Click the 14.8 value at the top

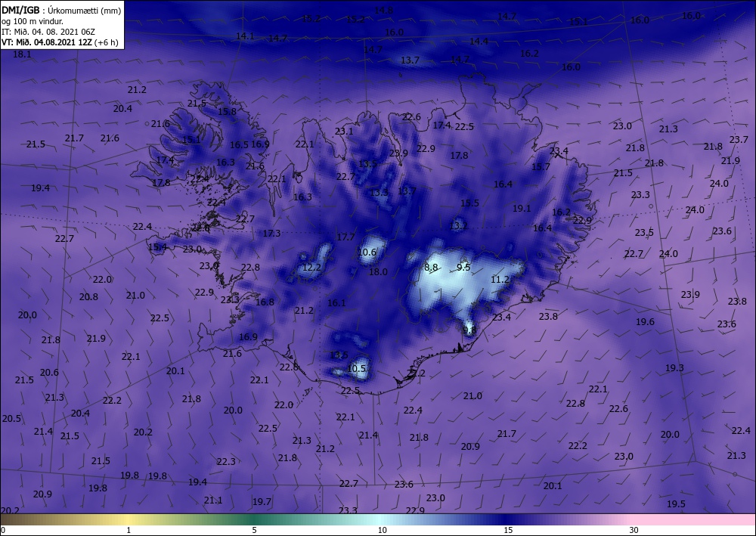point(383,11)
